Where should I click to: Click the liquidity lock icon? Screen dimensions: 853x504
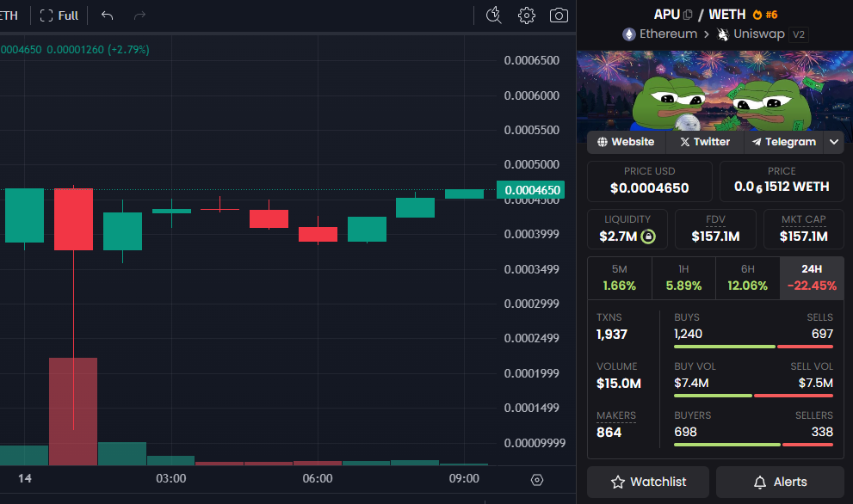648,237
